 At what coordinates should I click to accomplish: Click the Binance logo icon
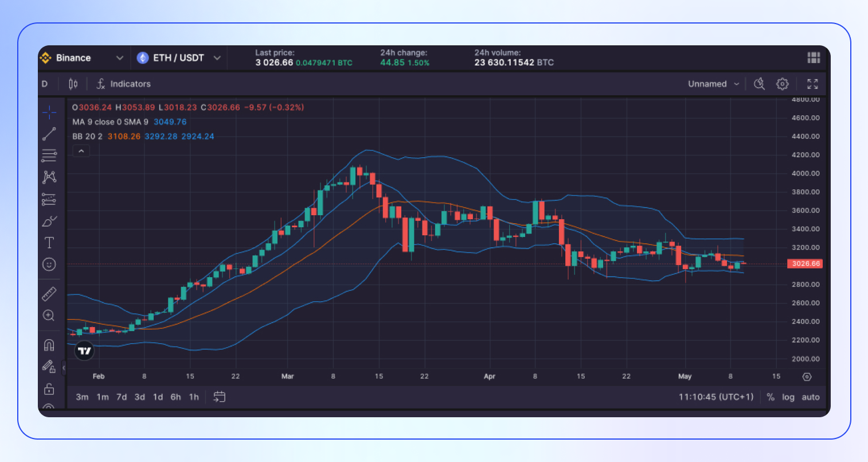(46, 58)
